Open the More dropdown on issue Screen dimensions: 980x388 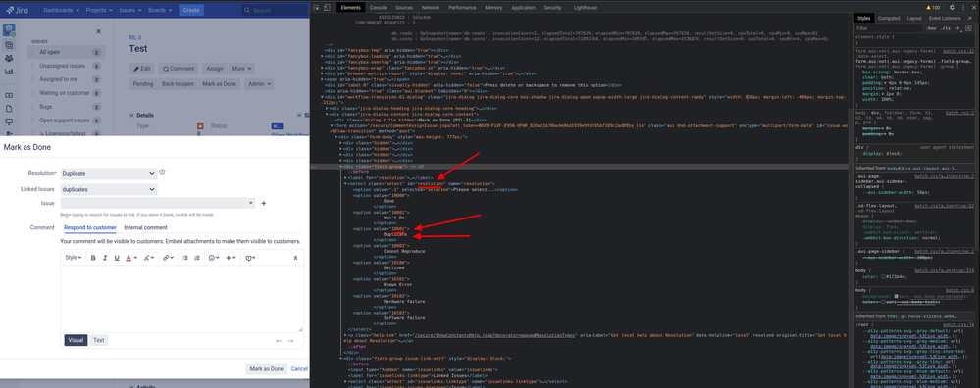pyautogui.click(x=241, y=69)
